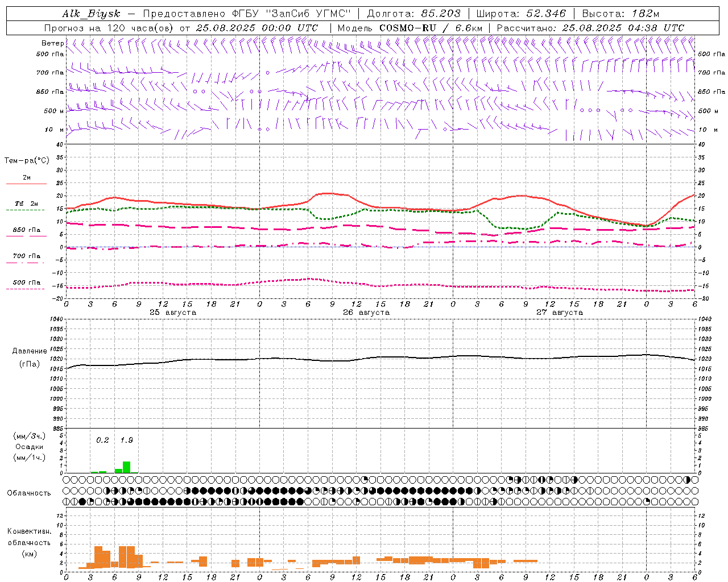Click the 0.2 precipitation total value
Screen dimensions: 728x582
(x=102, y=440)
